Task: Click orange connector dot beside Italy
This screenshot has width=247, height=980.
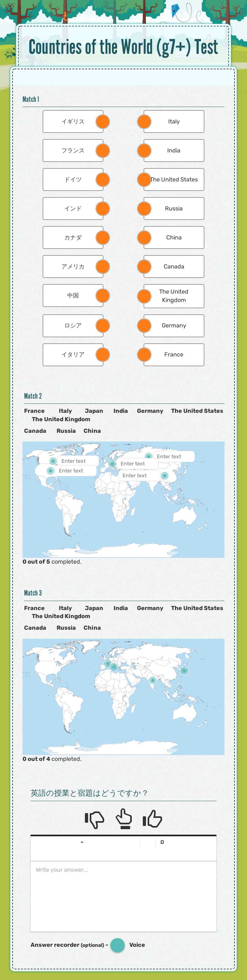Action: (144, 122)
